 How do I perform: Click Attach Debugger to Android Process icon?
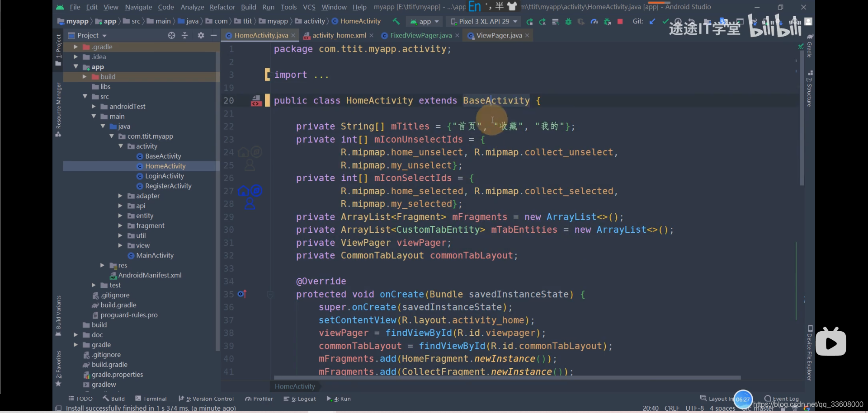tap(608, 22)
